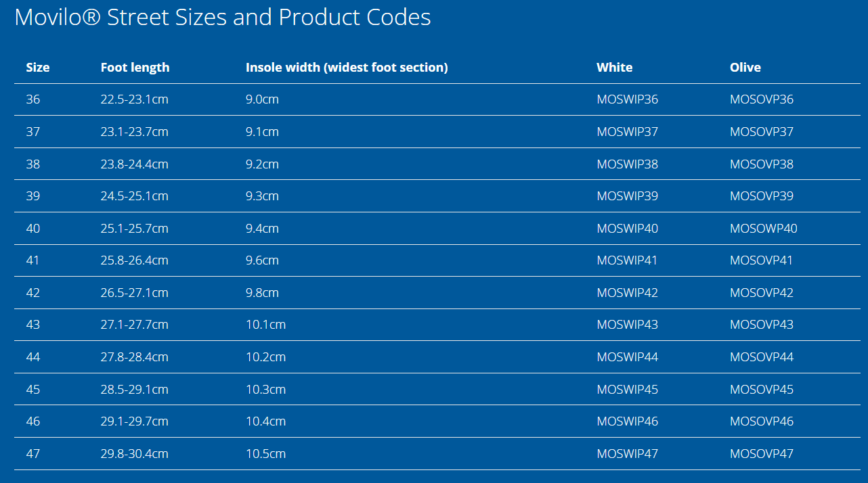Click product code MOSWIP36
Viewport: 868px width, 483px height.
click(627, 99)
